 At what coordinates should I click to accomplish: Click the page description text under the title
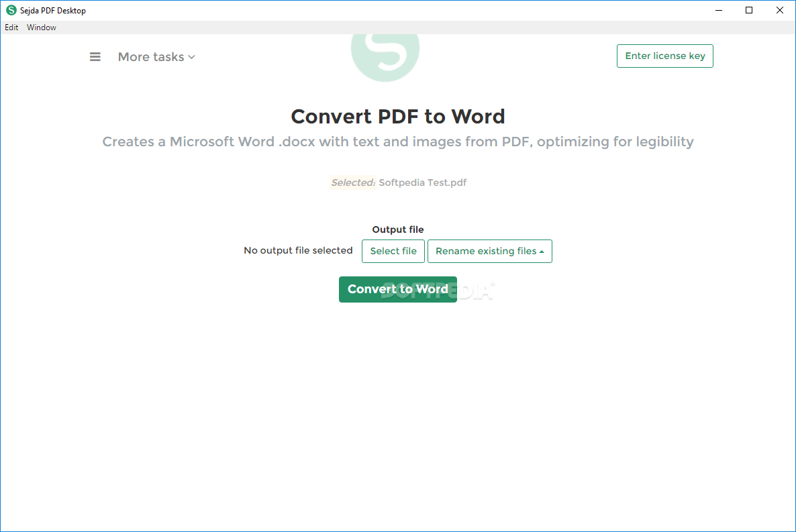pos(397,142)
